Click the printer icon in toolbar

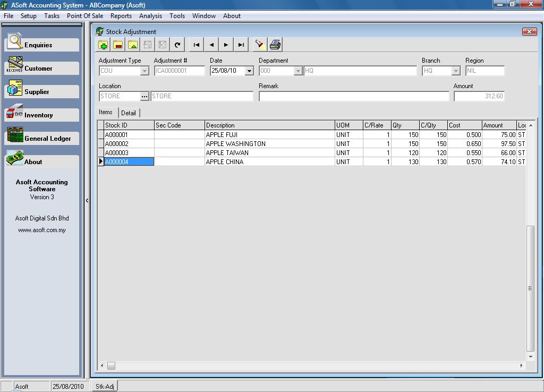pos(275,45)
